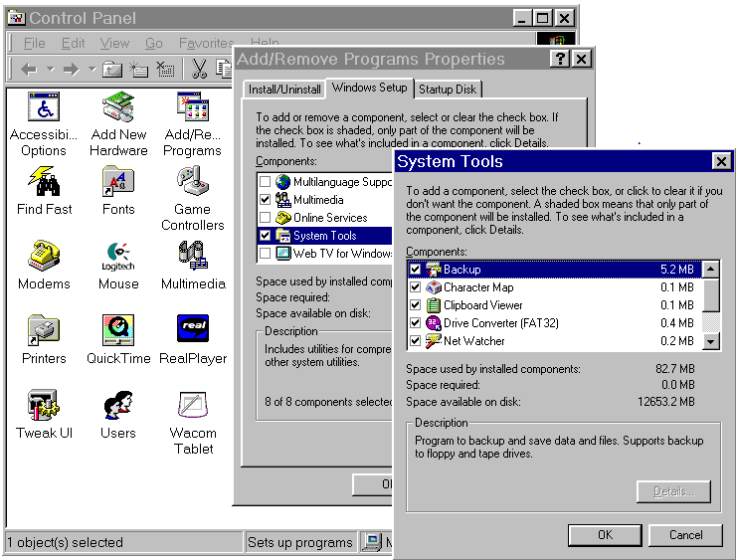Open the QuickTime settings icon
This screenshot has height=560, width=736.
point(118,332)
